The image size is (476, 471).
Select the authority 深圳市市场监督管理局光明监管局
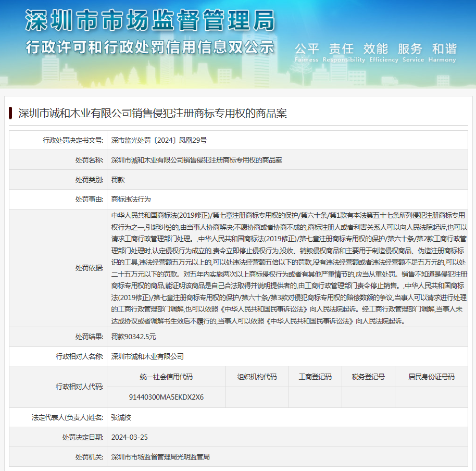click(160, 457)
